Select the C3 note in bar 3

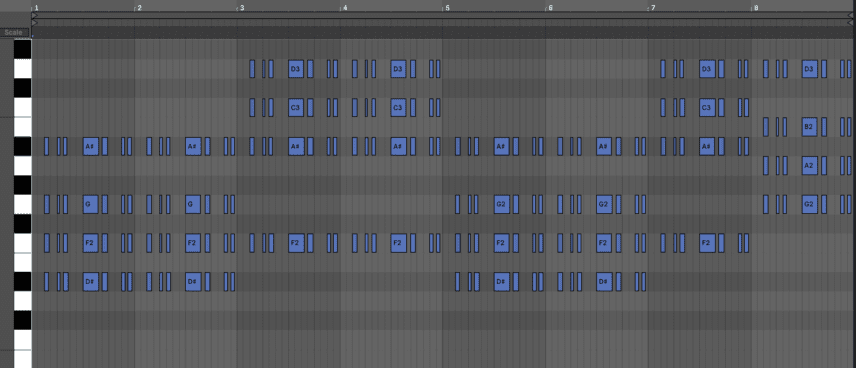click(x=296, y=108)
